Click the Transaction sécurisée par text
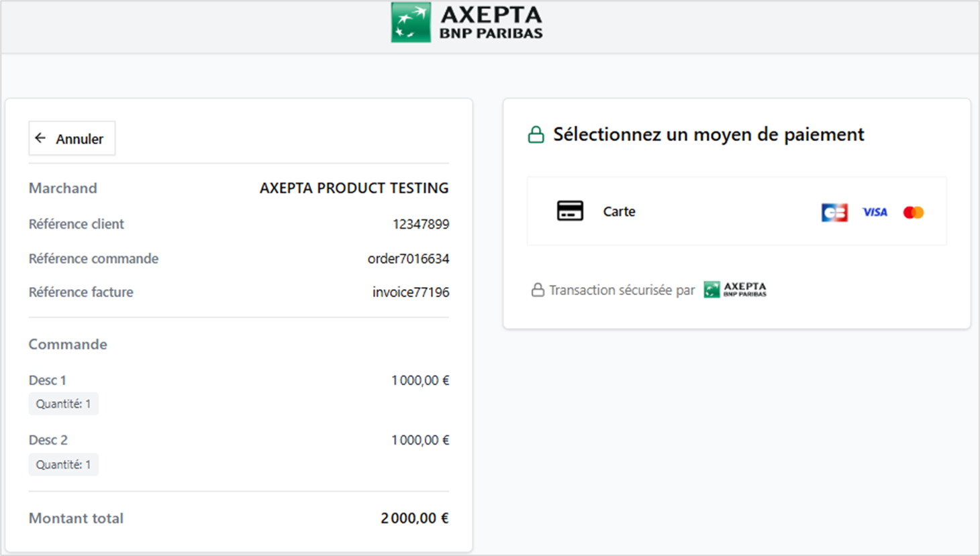Image resolution: width=980 pixels, height=556 pixels. 622,290
